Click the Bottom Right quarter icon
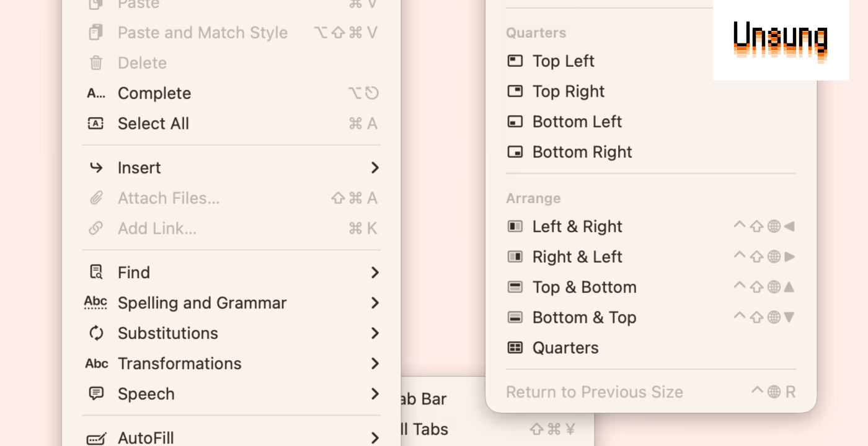 (515, 152)
